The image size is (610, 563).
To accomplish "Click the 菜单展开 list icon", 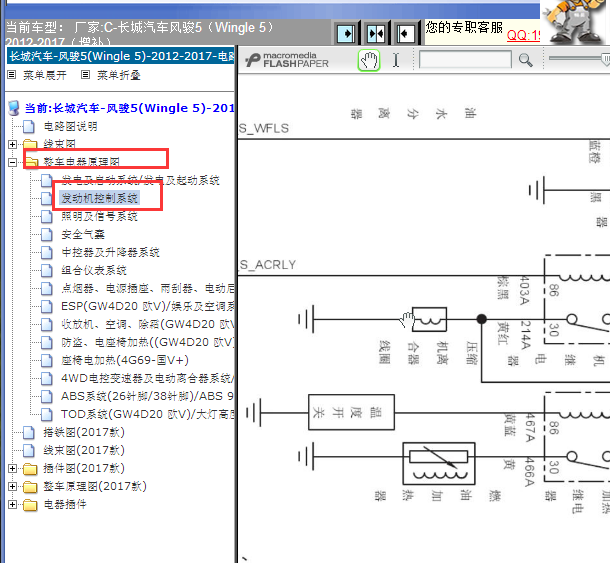I will pos(12,75).
